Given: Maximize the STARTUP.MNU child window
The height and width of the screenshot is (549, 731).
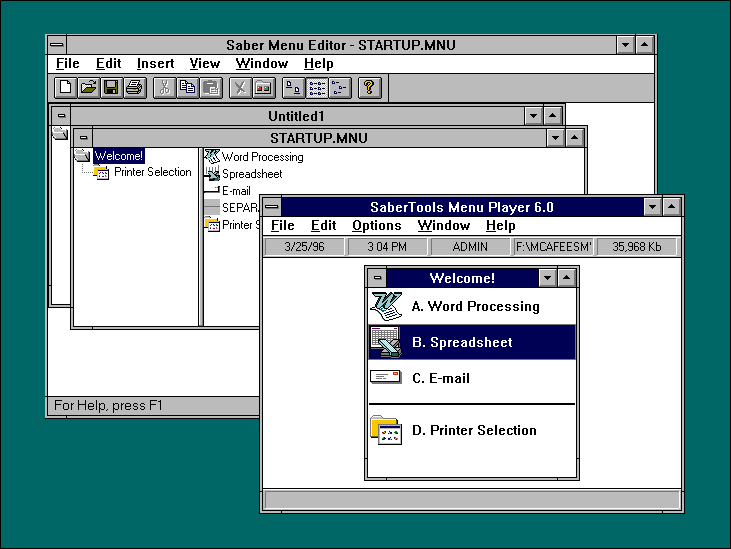Looking at the screenshot, I should pos(574,138).
